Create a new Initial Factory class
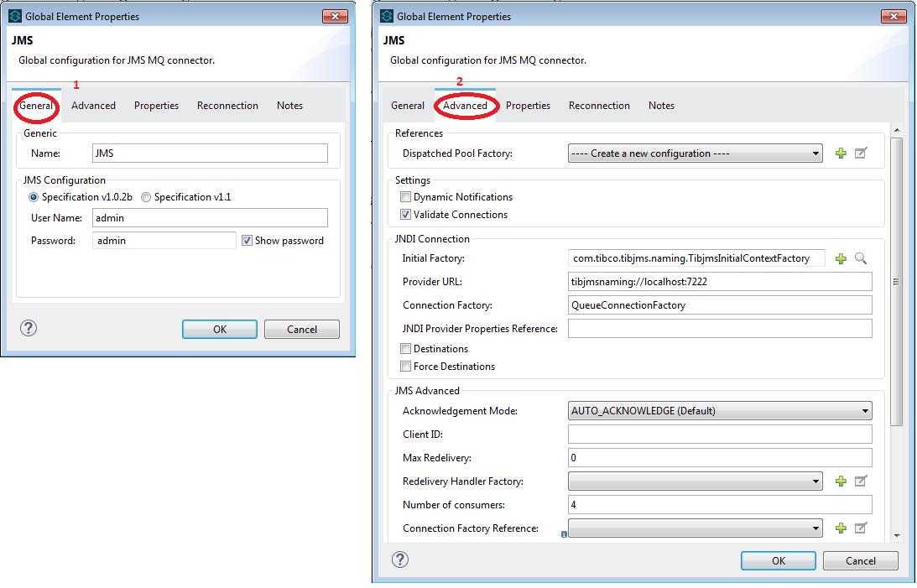This screenshot has height=588, width=917. pos(841,258)
